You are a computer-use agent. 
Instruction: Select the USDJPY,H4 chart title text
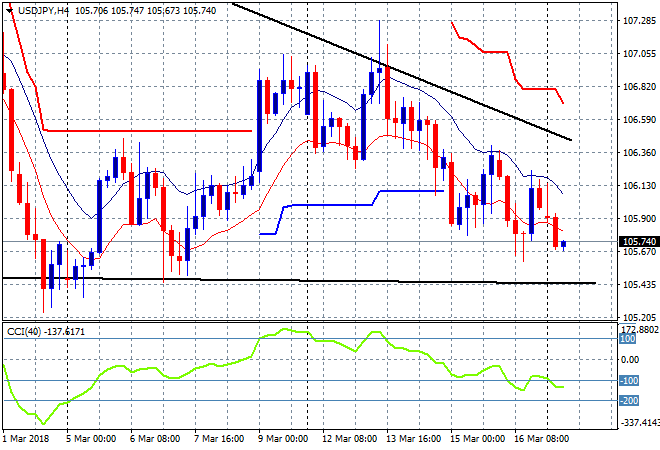[43, 11]
